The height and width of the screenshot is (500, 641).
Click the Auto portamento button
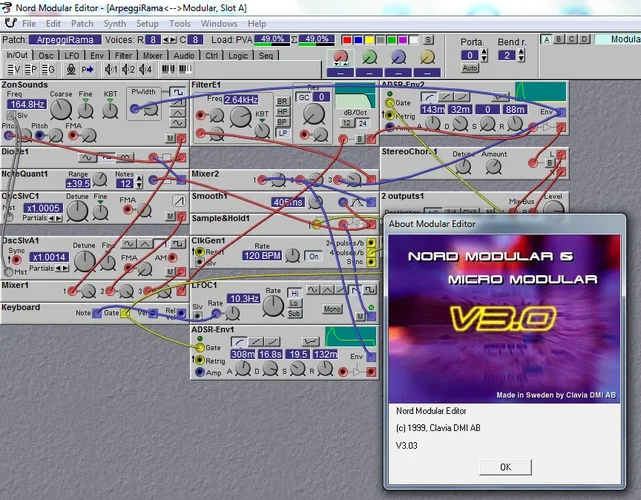470,68
